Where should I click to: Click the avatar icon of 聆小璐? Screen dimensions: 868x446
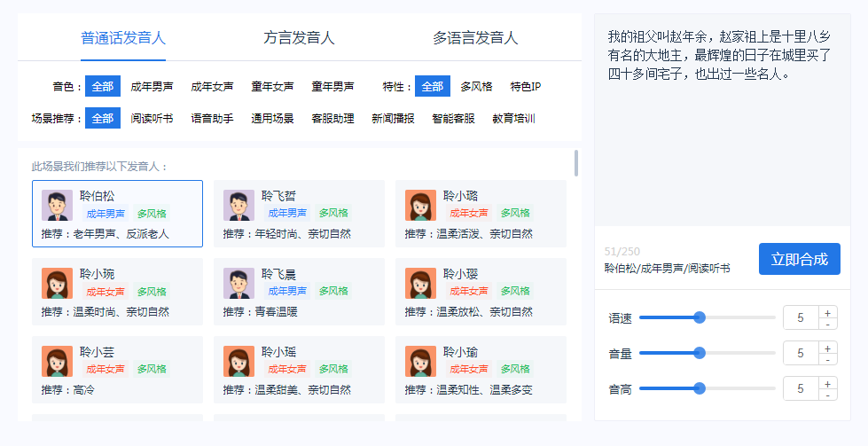(x=420, y=206)
